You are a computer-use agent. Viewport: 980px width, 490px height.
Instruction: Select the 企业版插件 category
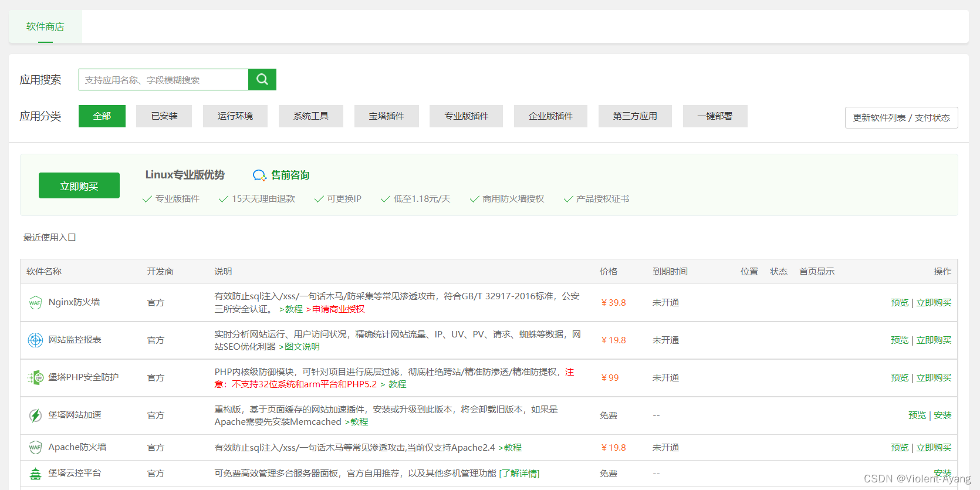(550, 116)
